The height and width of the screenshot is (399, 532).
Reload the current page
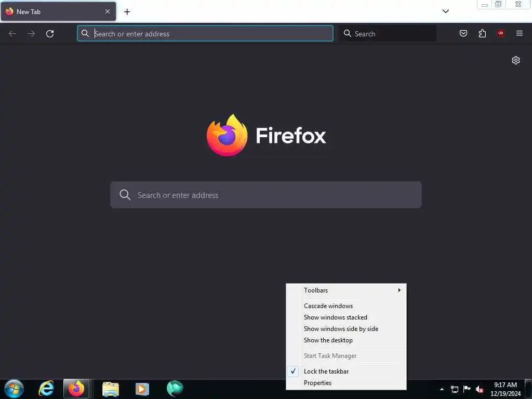tap(50, 34)
